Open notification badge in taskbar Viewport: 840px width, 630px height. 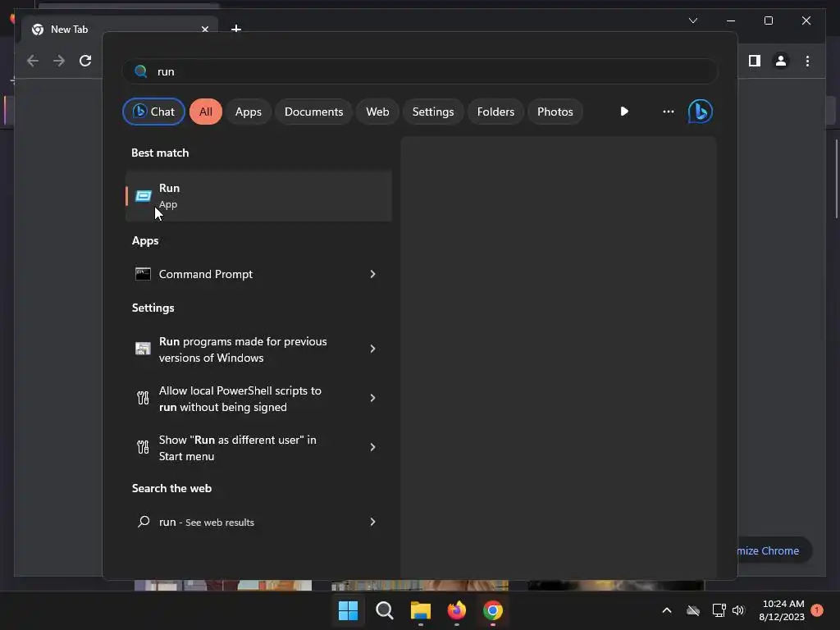tap(817, 610)
